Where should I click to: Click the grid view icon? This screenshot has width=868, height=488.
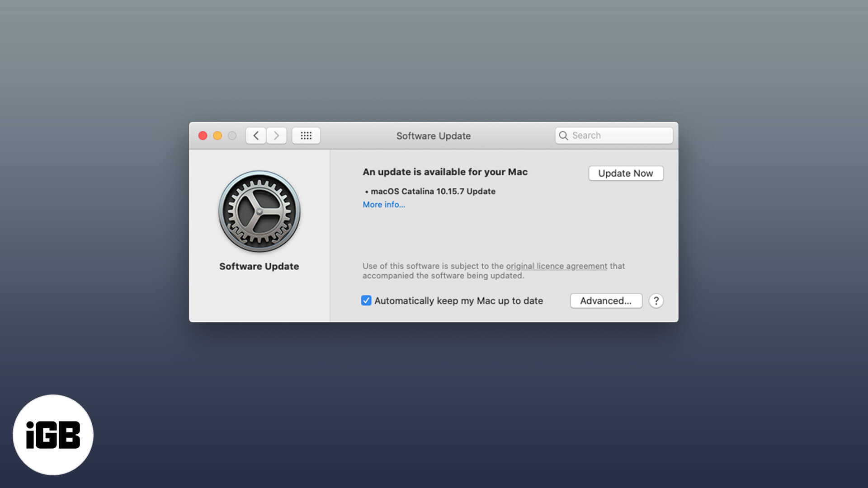click(305, 135)
